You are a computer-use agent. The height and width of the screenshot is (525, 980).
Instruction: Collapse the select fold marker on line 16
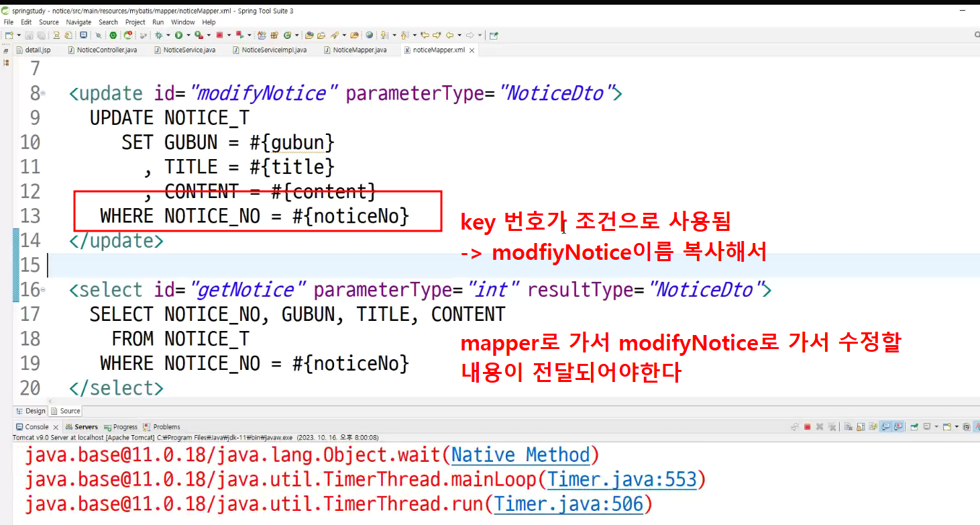click(43, 290)
